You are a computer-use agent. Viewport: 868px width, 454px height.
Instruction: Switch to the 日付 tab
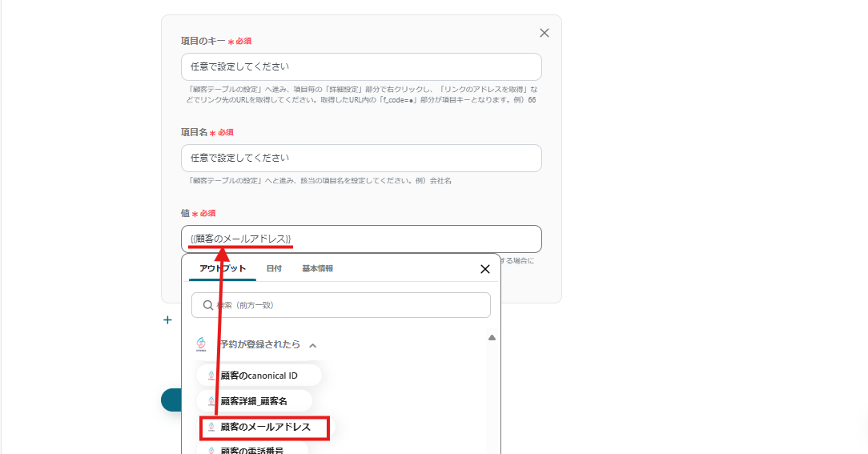tap(274, 268)
